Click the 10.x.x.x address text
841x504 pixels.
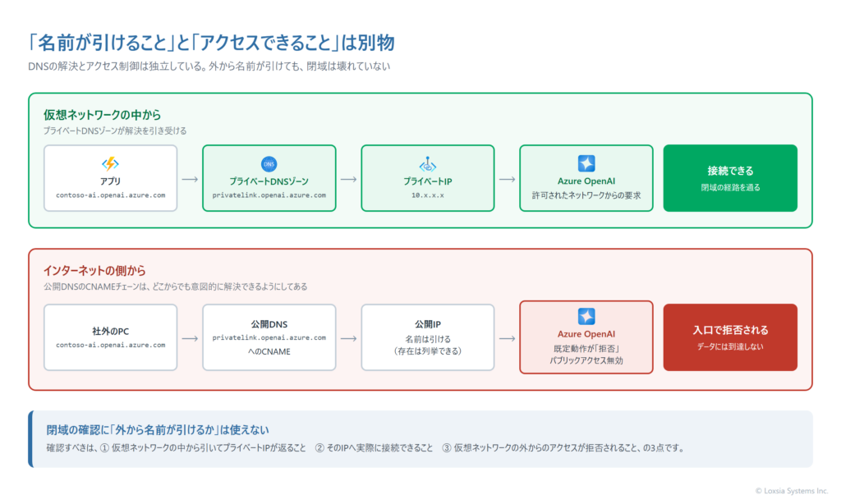click(427, 195)
